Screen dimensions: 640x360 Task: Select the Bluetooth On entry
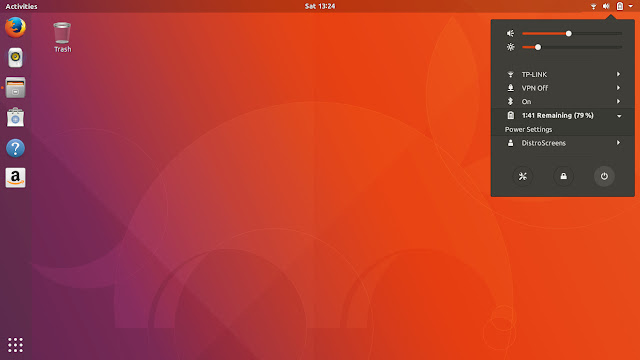click(x=562, y=102)
